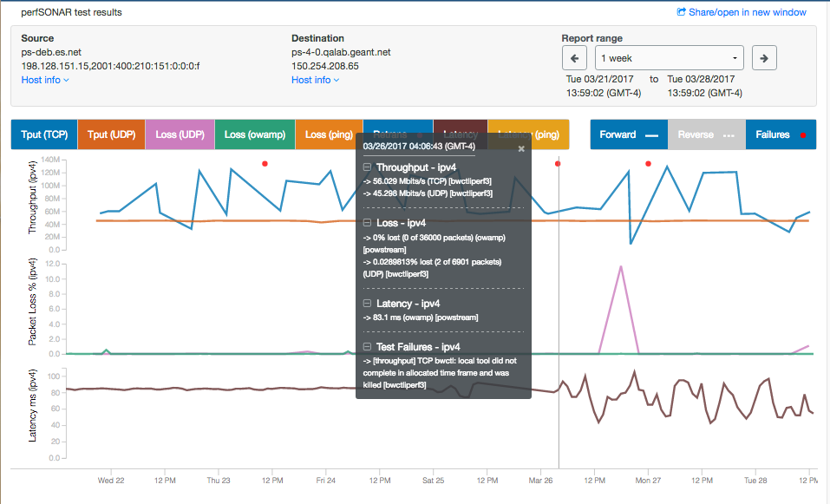Click the Sat 25 axis label
This screenshot has width=830, height=504.
tap(433, 481)
